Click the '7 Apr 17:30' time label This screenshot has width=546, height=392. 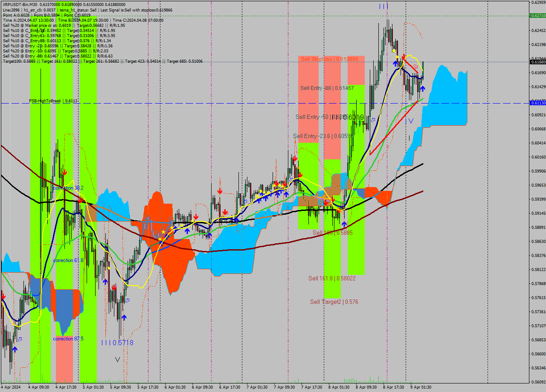[311, 387]
